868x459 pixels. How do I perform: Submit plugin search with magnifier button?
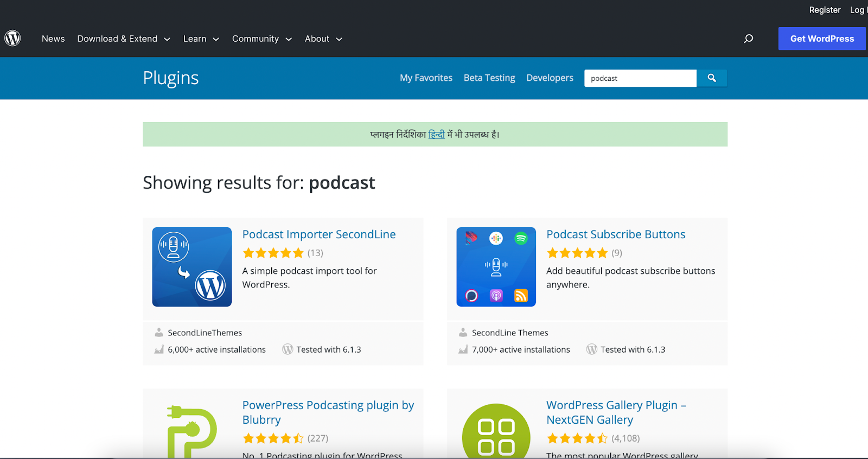pos(712,78)
